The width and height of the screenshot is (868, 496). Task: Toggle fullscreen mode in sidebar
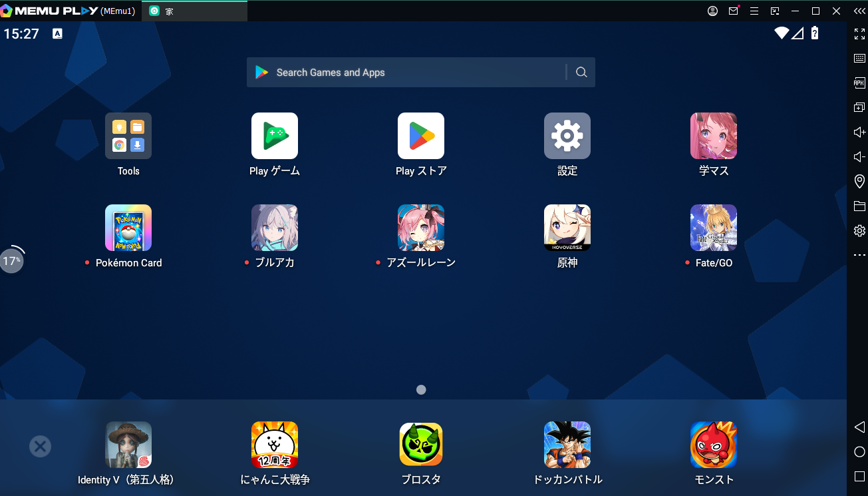[859, 34]
